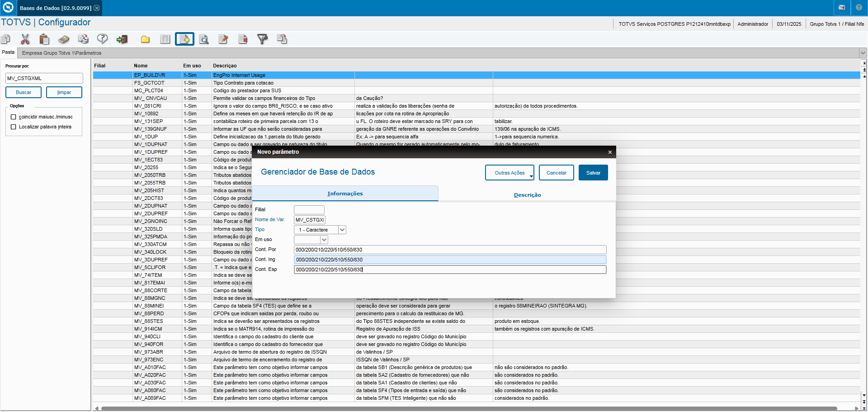The width and height of the screenshot is (868, 412).
Task: Enable Localizar palavra inteira checkbox
Action: [14, 127]
